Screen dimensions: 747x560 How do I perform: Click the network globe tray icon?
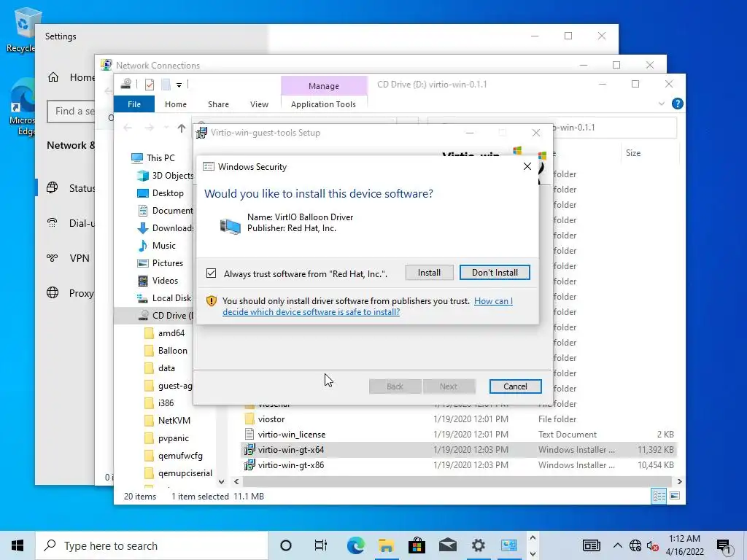point(635,545)
